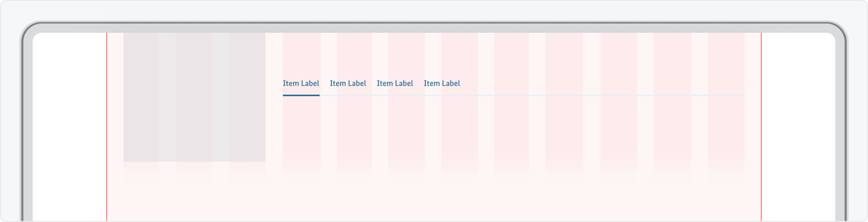Switch to the third Item Label tab

[x=395, y=83]
